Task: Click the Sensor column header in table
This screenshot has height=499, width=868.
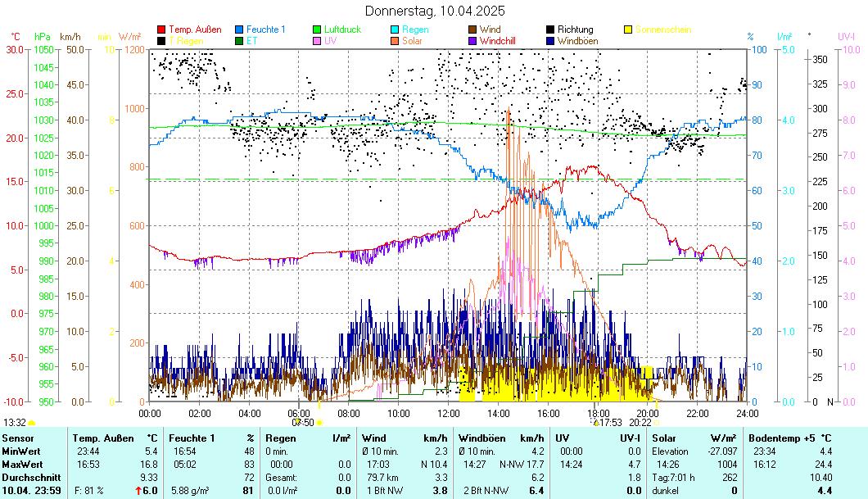Action: click(x=18, y=439)
